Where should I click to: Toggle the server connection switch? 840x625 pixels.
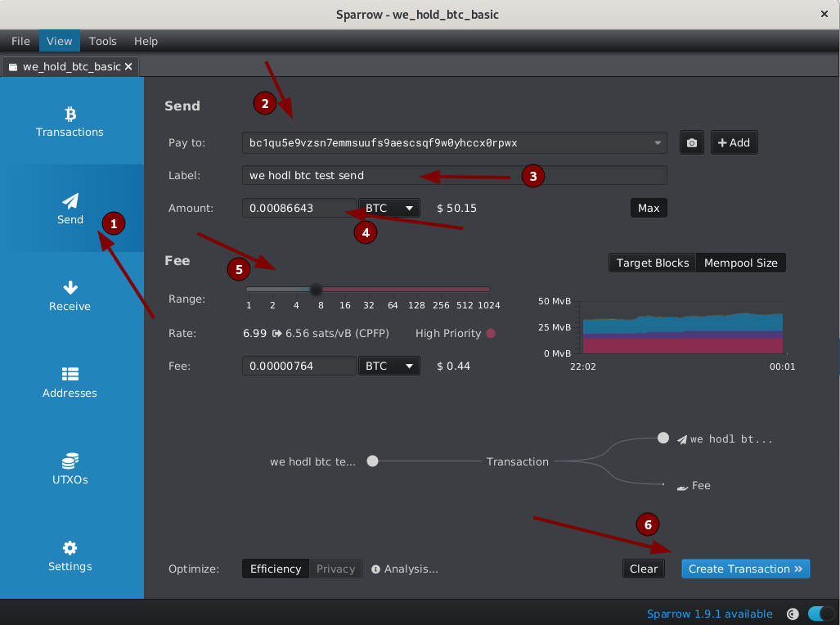[820, 614]
